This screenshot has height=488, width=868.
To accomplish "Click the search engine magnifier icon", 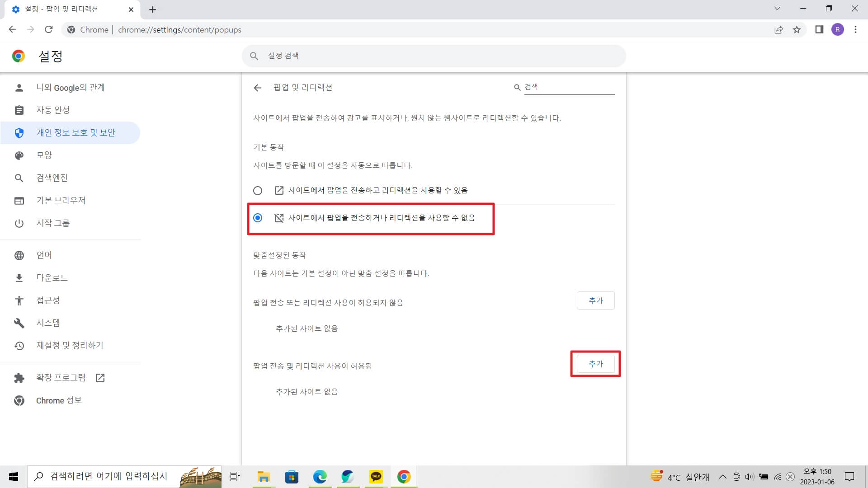I will click(x=19, y=178).
